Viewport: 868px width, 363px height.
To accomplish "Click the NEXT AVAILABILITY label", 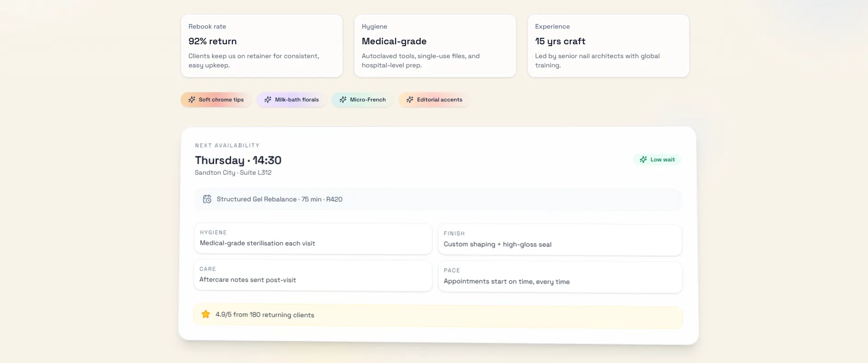I will point(227,145).
